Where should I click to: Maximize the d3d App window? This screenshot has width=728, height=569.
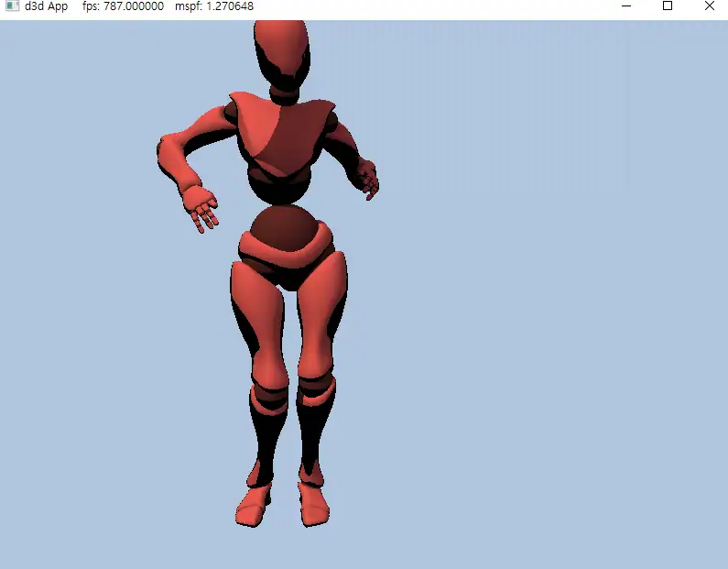click(668, 6)
